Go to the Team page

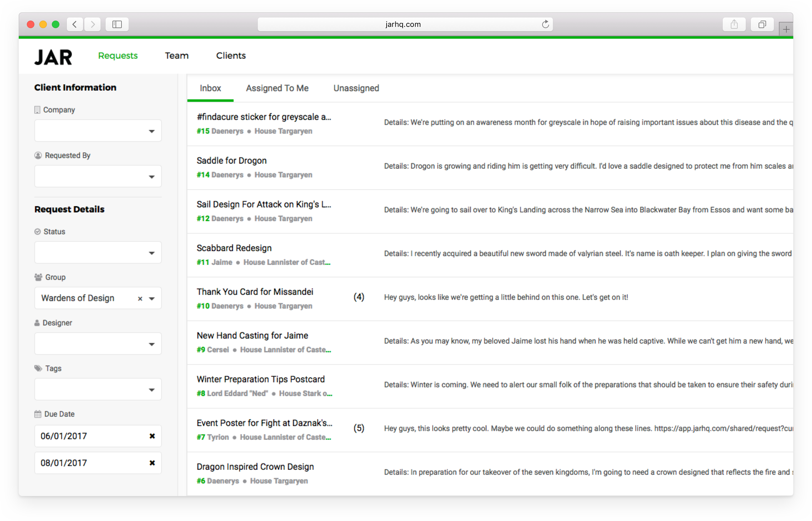[x=176, y=56]
